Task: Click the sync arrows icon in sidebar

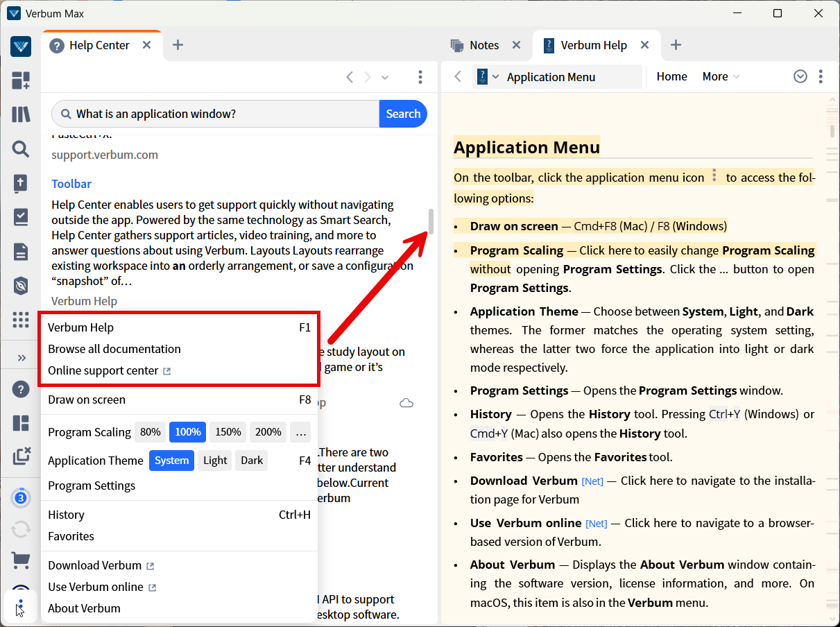Action: [21, 529]
